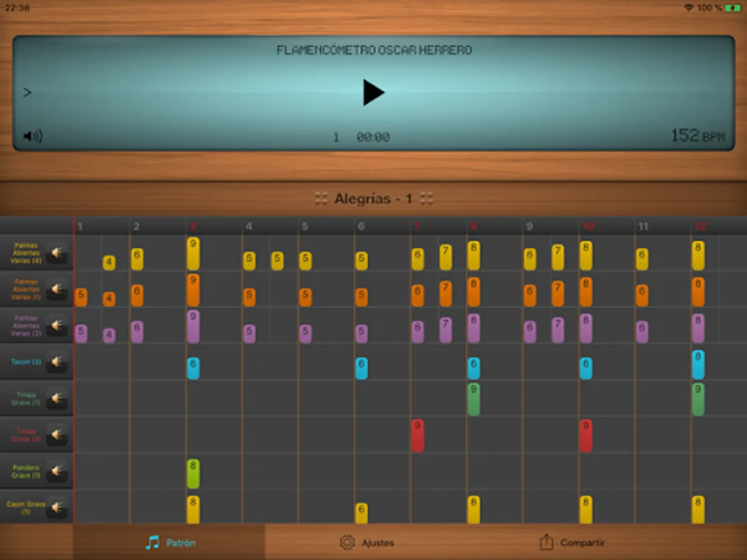Select beat 1 in the ruler
Screen dimensions: 747x560
(80, 226)
